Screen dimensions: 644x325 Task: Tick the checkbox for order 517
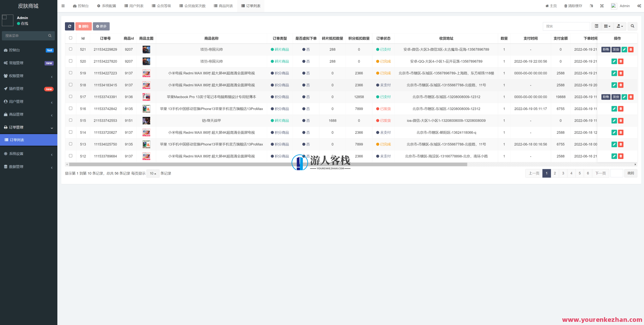(71, 97)
